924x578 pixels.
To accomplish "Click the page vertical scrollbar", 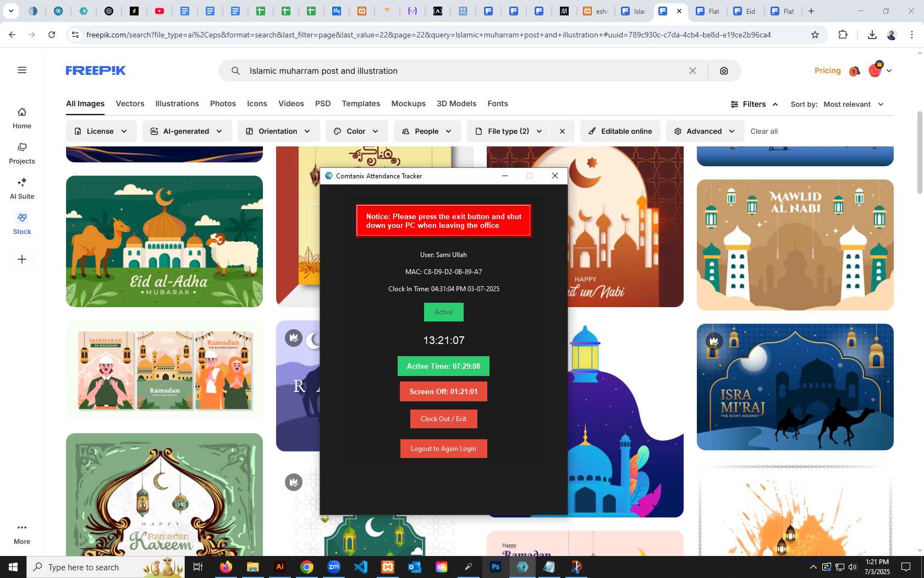I will point(920,152).
